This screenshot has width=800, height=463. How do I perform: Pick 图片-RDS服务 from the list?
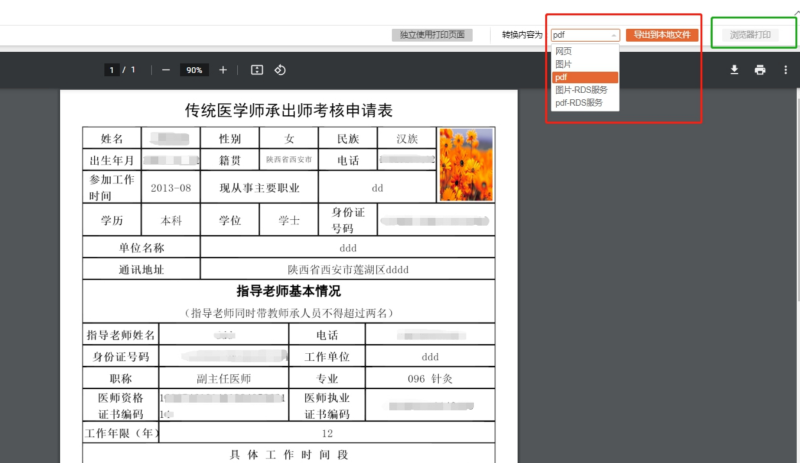point(581,90)
